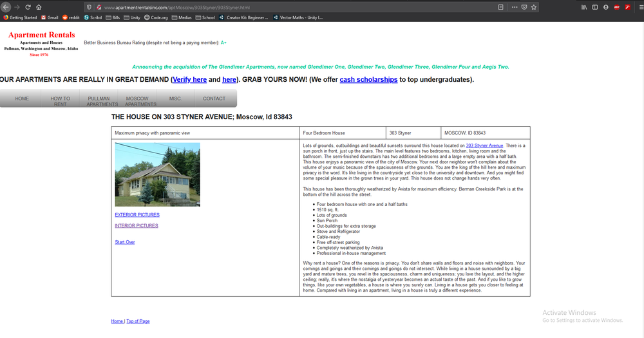Click the CONTACT navigation tab
The image size is (644, 338).
click(214, 99)
